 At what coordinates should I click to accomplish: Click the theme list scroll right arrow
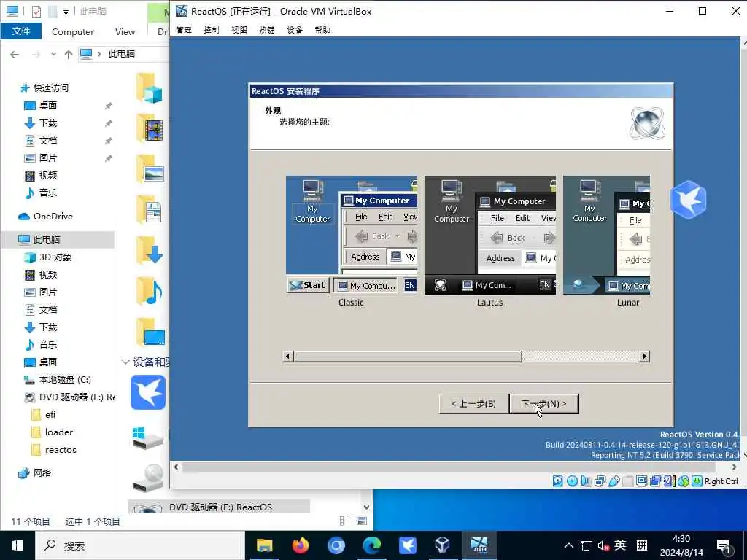[644, 357]
